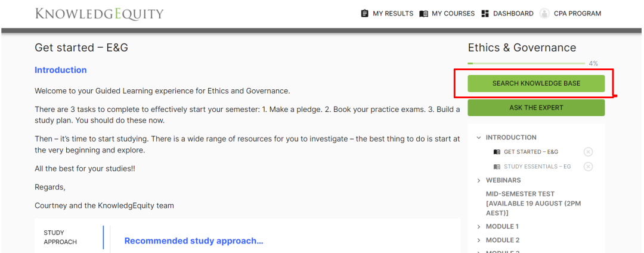Screen dimensions: 644x253
Task: Click the Ask the Expert button
Action: [536, 108]
